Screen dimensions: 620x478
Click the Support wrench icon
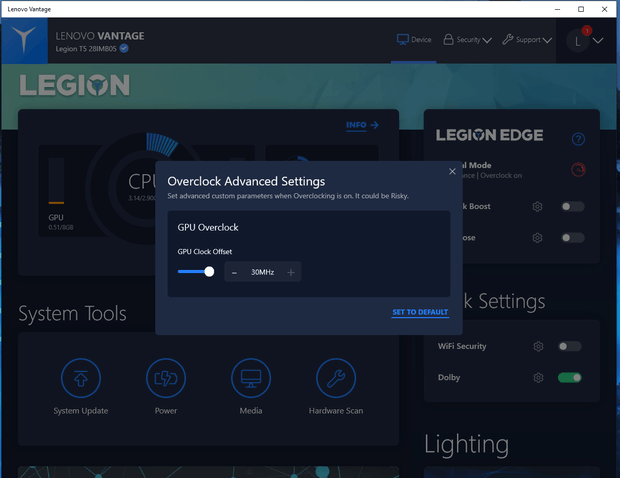click(x=507, y=40)
